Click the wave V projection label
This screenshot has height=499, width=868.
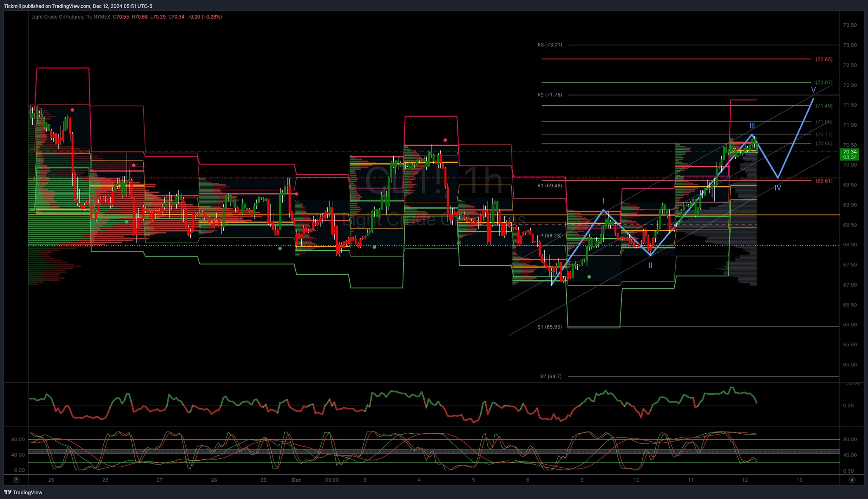[x=813, y=90]
